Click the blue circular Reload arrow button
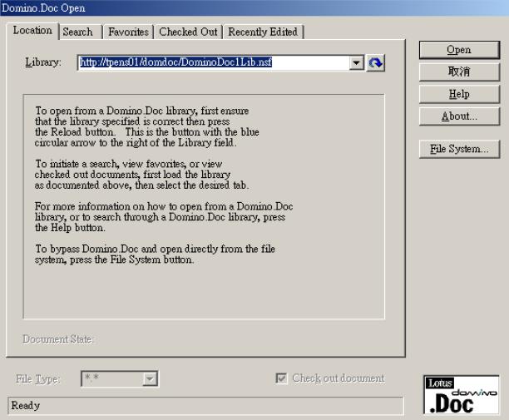509x420 pixels. pyautogui.click(x=376, y=62)
